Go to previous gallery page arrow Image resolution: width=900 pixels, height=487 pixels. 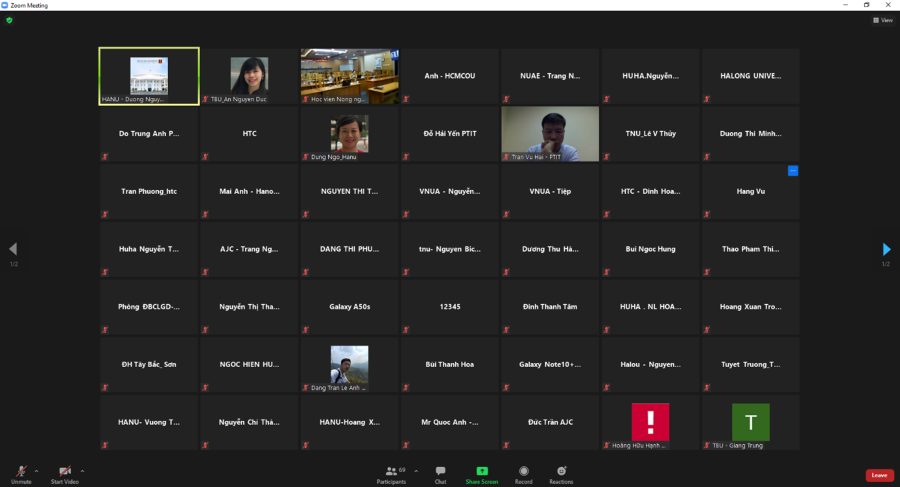(13, 249)
